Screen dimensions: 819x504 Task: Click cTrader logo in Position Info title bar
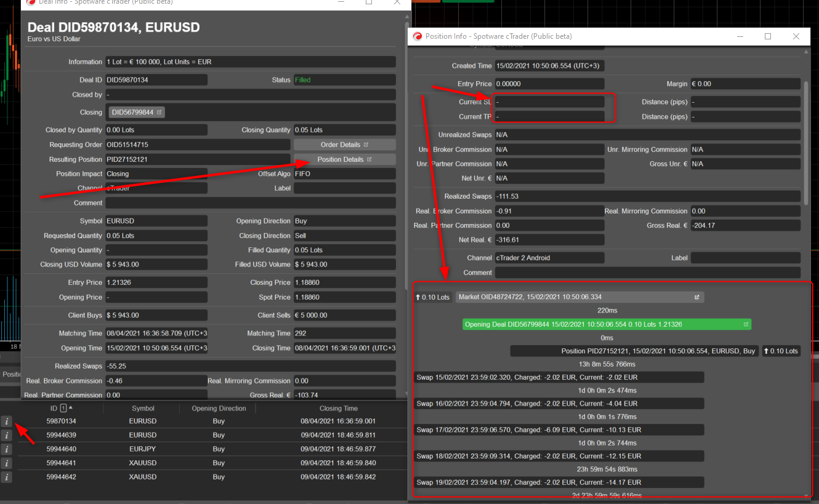pyautogui.click(x=418, y=36)
